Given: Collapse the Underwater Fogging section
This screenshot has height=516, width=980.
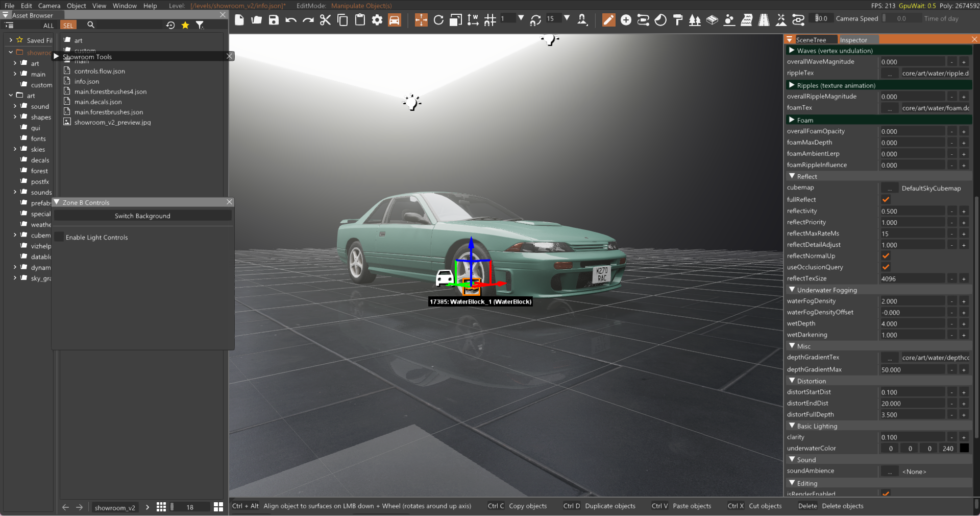Looking at the screenshot, I should click(792, 290).
